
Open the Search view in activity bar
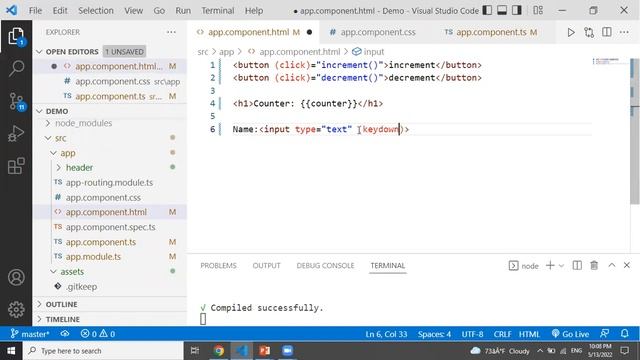[x=16, y=68]
